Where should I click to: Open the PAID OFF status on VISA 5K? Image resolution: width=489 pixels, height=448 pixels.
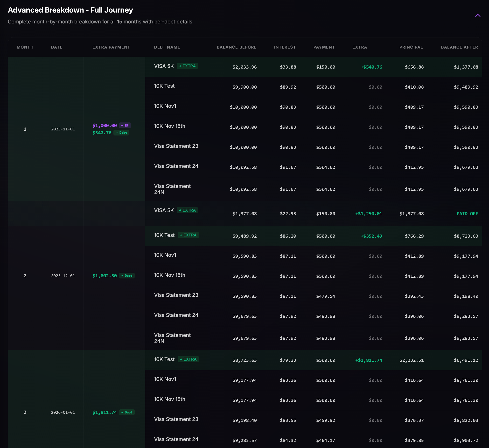tap(467, 213)
